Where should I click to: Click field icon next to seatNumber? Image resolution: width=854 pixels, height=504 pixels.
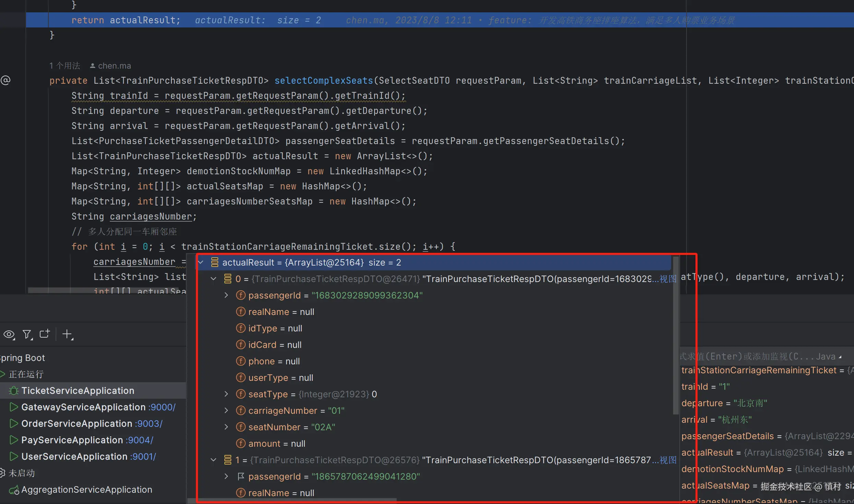[241, 427]
